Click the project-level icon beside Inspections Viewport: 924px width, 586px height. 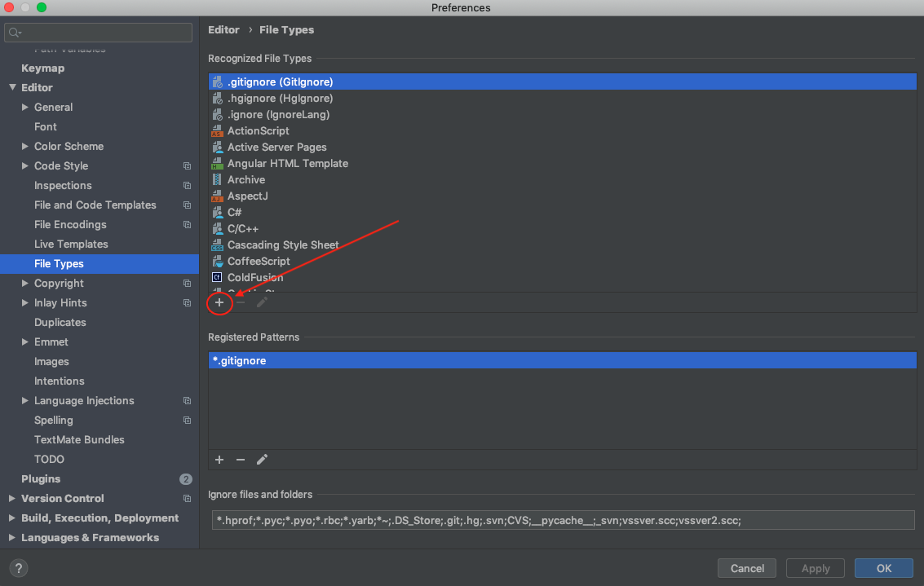tap(187, 186)
